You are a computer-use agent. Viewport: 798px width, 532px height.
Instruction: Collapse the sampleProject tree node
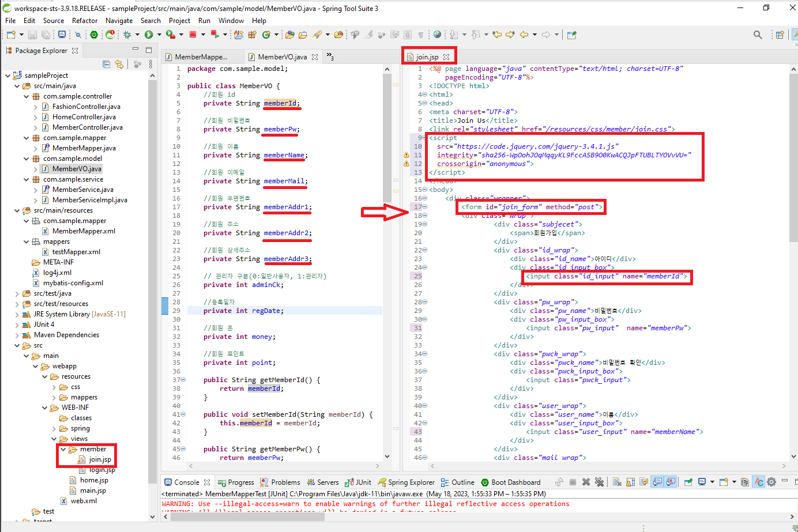pyautogui.click(x=7, y=76)
